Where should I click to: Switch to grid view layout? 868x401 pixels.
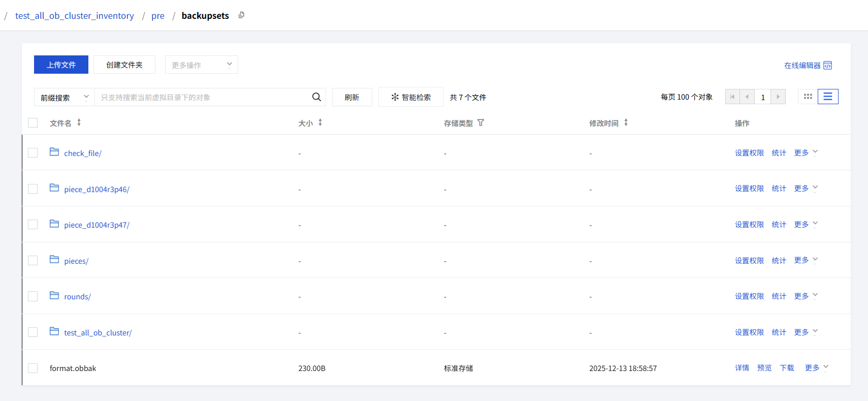tap(808, 97)
